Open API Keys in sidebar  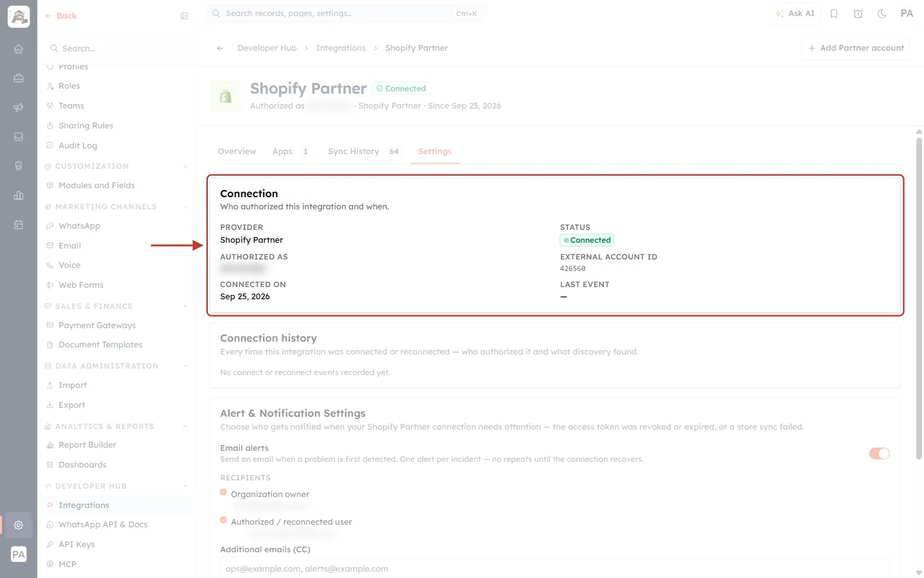[76, 545]
